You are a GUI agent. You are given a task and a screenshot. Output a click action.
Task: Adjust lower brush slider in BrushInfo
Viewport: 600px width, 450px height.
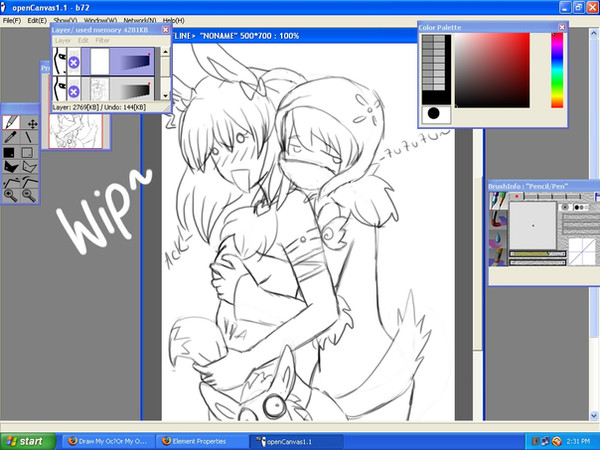[x=537, y=262]
